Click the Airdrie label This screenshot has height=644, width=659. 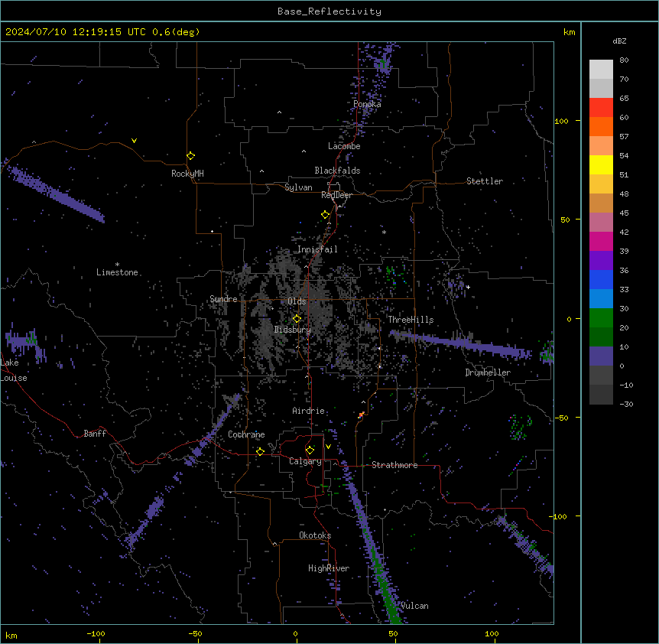(x=309, y=411)
